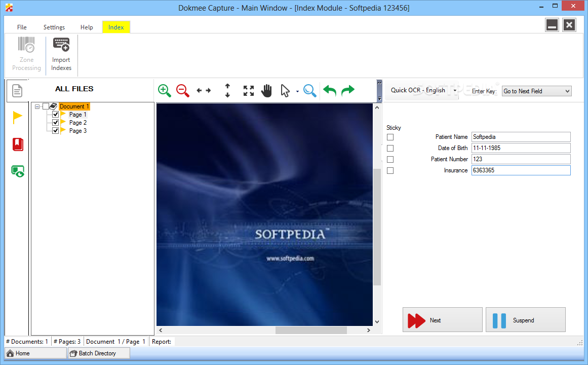
Task: Click the yellow flag beside Page 2
Action: (x=63, y=122)
